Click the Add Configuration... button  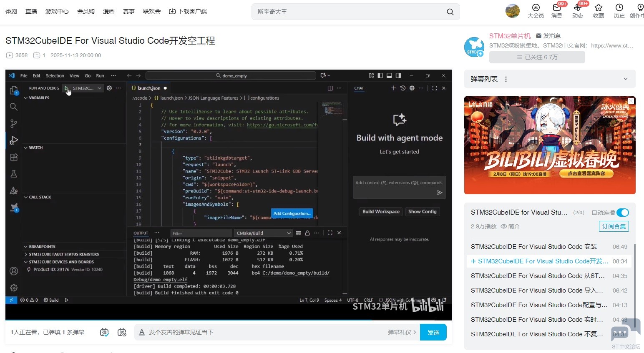(x=292, y=213)
